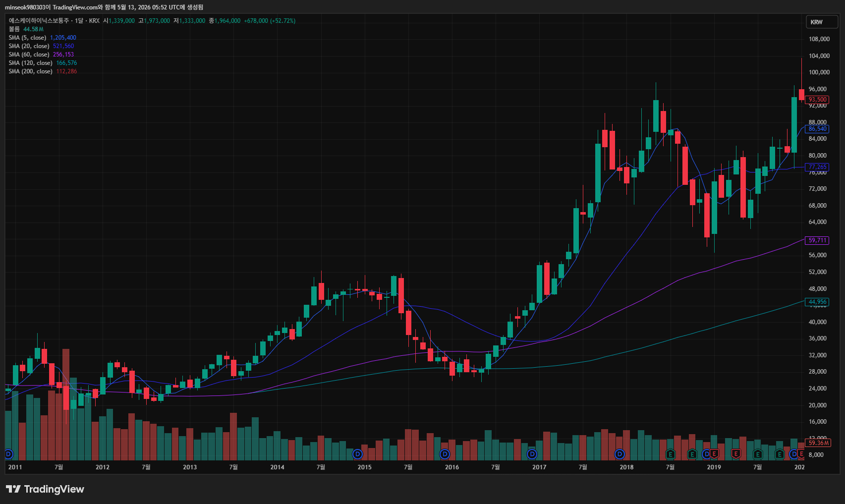845x504 pixels.
Task: Click the green earnings E above 7월 2018
Action: point(671,454)
